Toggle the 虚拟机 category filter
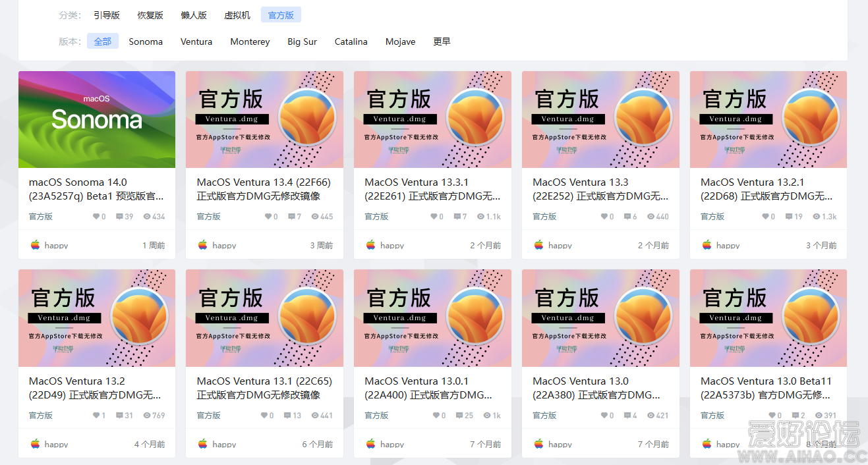 [237, 14]
